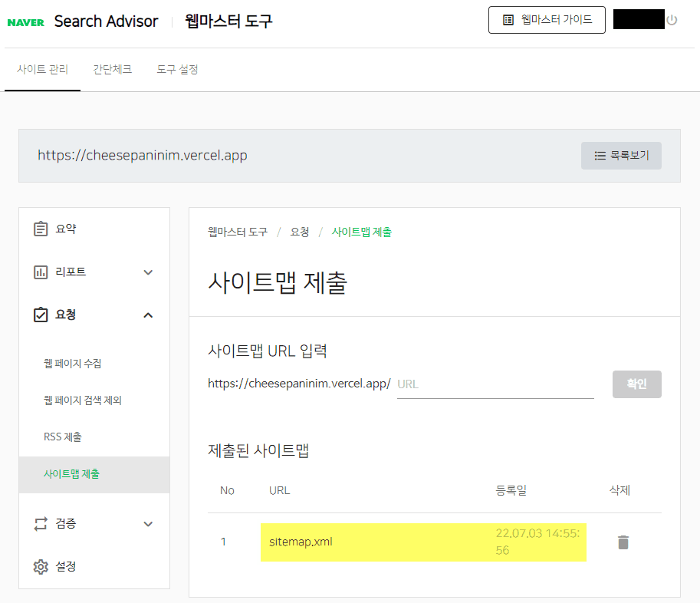Delete sitemap.xml using the trash icon

622,542
